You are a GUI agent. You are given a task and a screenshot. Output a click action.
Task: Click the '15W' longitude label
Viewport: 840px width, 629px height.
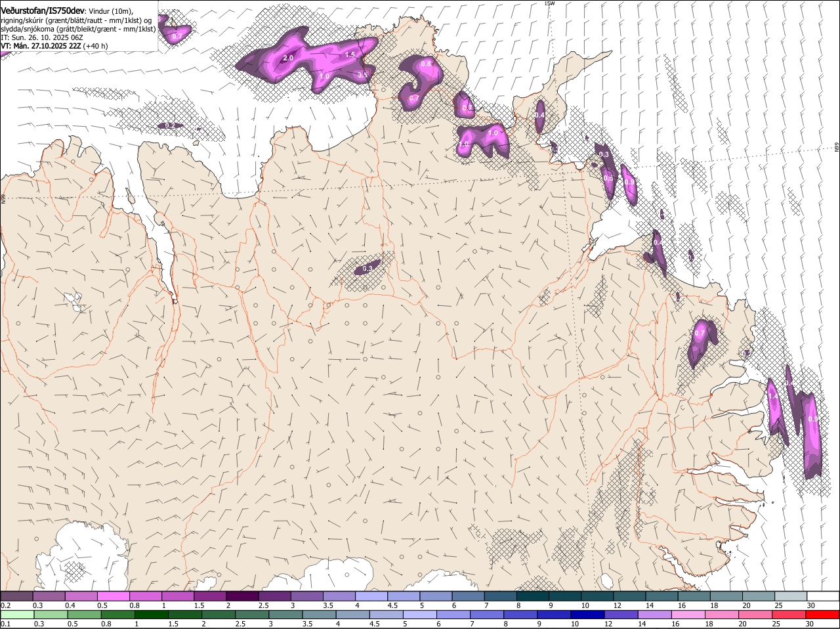tap(549, 3)
